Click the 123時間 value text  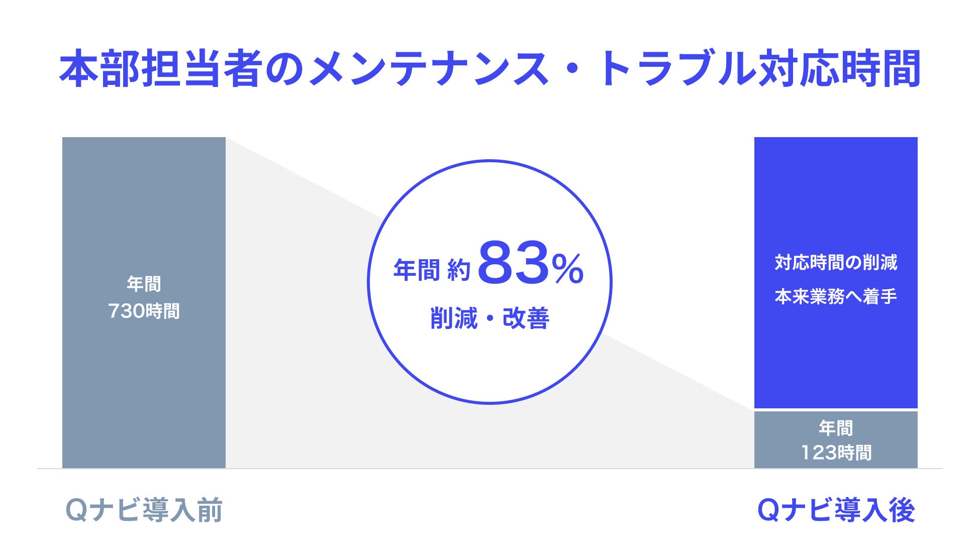pos(836,453)
